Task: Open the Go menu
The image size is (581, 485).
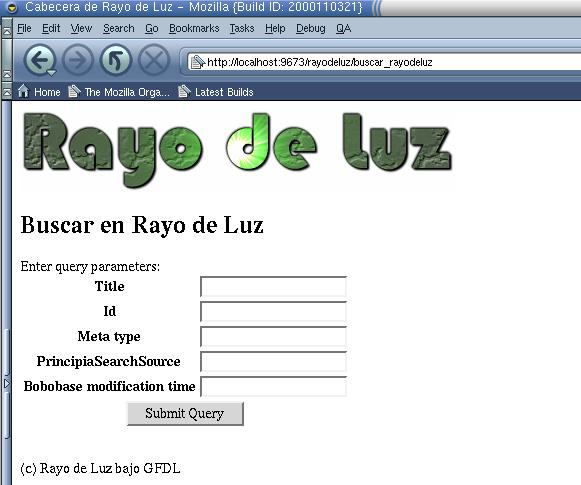Action: pos(152,29)
